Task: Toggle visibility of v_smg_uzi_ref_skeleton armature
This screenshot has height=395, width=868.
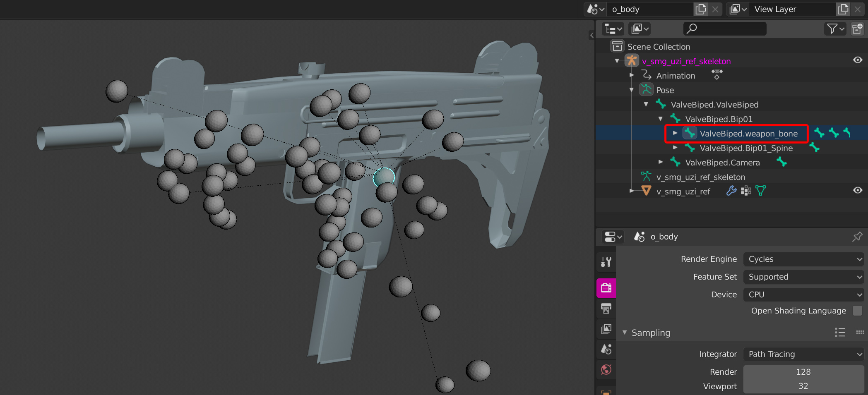Action: pos(858,60)
